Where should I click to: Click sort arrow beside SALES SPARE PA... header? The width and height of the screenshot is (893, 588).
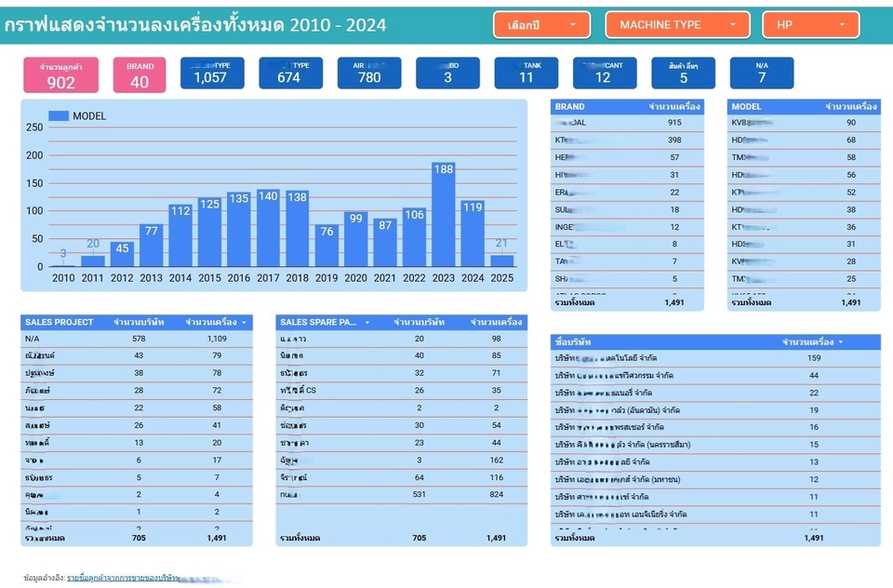367,322
